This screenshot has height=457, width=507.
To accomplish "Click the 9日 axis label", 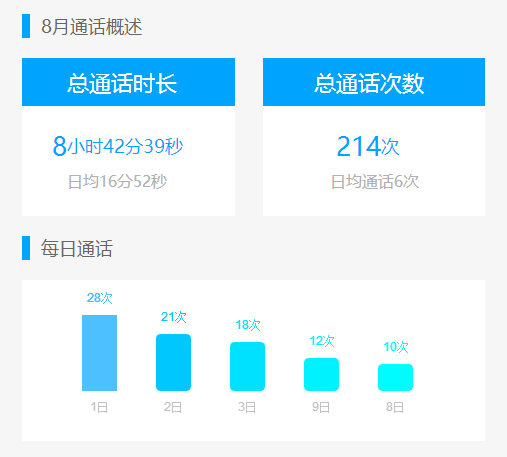I will 321,407.
